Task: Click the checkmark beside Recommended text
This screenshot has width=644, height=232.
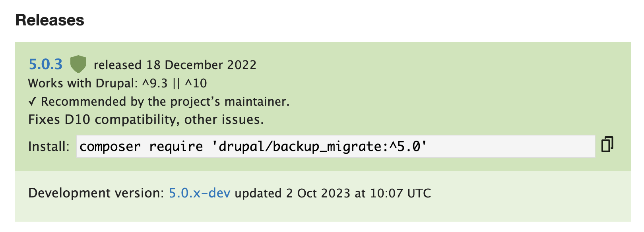Action: (33, 102)
